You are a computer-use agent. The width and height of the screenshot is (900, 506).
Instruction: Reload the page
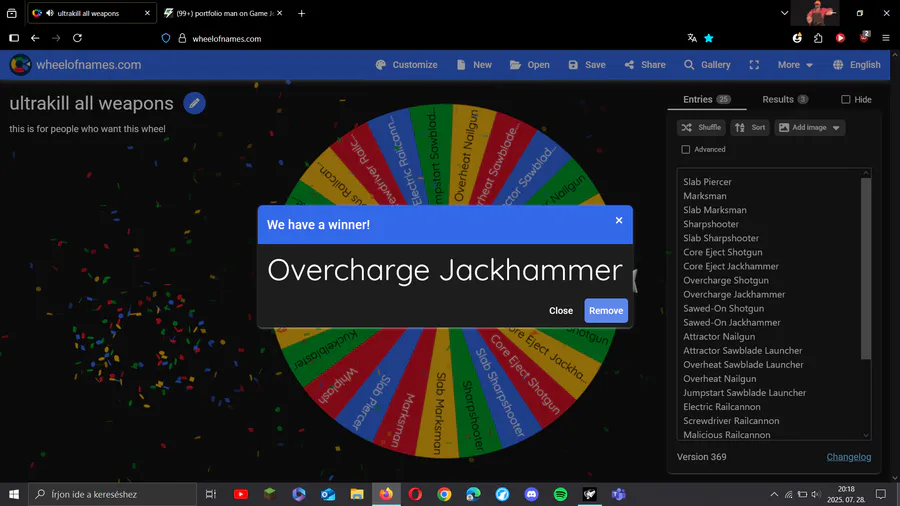(77, 38)
